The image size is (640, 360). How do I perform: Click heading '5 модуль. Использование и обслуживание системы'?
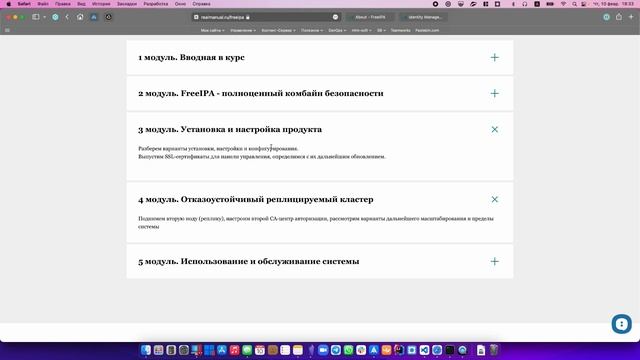pyautogui.click(x=249, y=261)
